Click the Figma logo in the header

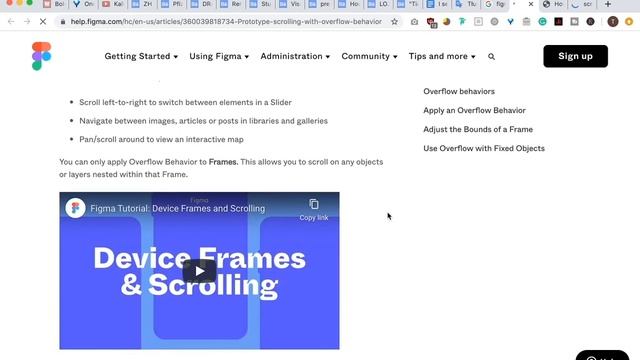tap(42, 56)
